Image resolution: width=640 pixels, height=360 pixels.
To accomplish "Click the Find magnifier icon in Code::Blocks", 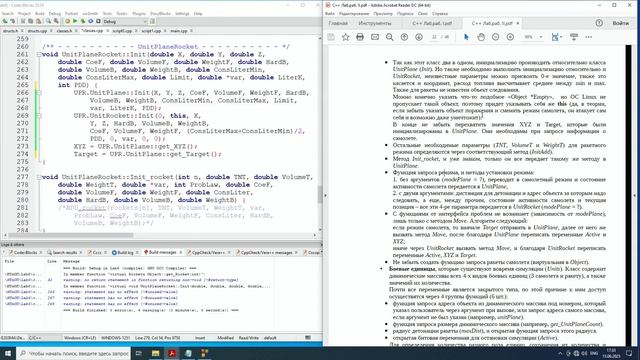I will 48,21.
